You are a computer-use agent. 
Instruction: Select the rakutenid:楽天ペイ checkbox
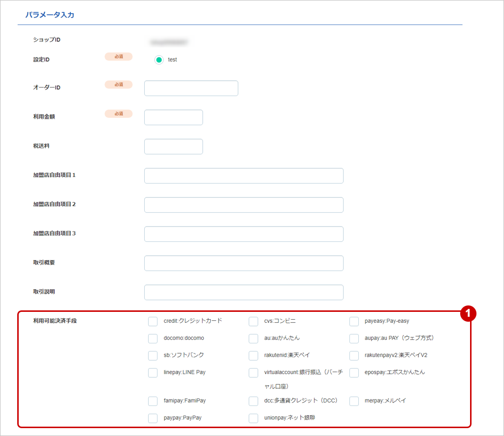(253, 355)
